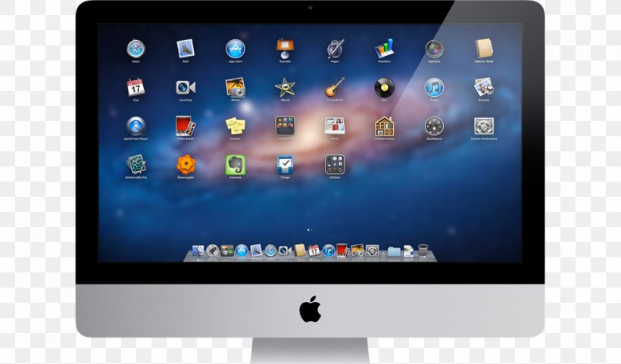Click the Safari compass in the Dock
Image resolution: width=621 pixels, height=364 pixels.
(x=270, y=250)
